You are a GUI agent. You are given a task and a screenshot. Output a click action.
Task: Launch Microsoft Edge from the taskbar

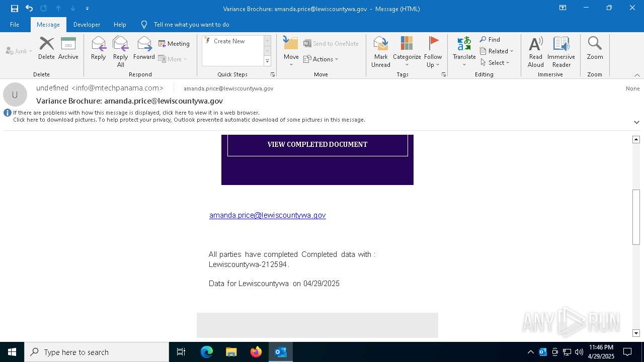207,352
